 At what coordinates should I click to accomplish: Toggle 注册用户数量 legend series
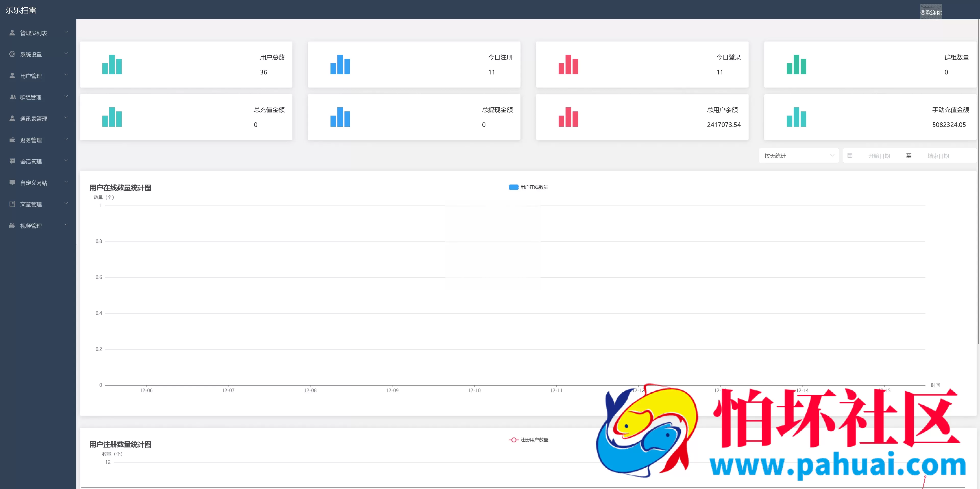[529, 440]
